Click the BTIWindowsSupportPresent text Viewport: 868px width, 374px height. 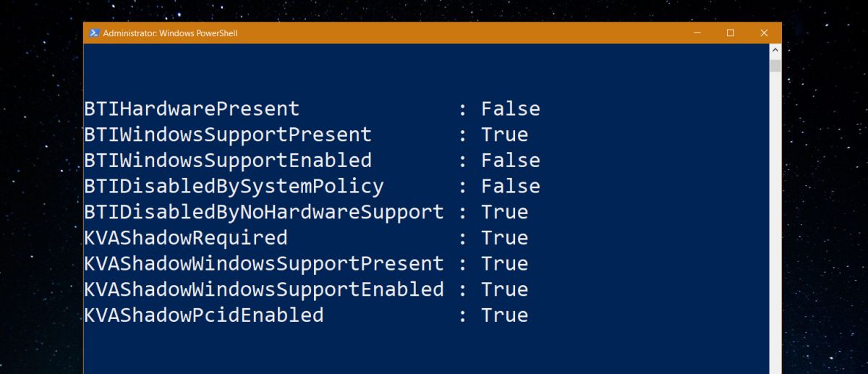(228, 135)
